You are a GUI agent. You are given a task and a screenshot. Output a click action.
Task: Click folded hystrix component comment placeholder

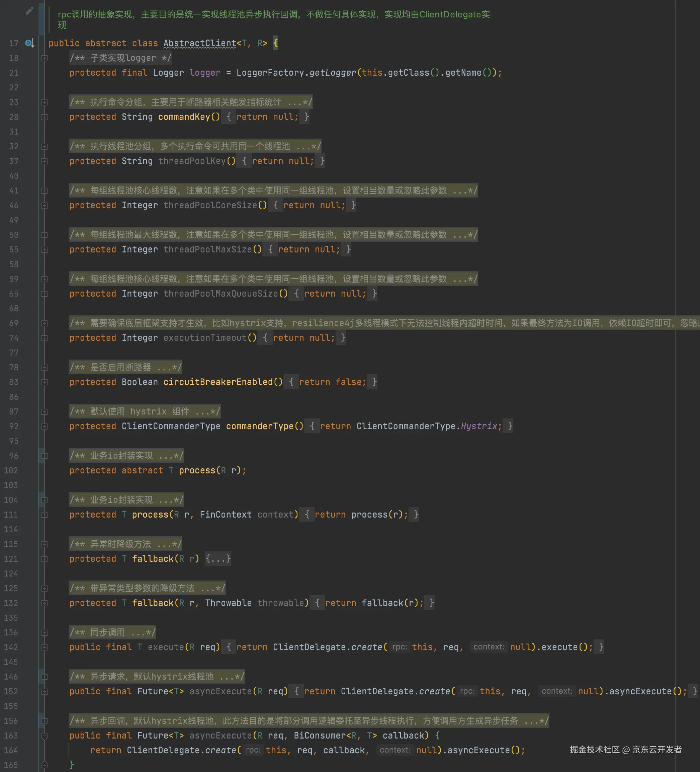point(145,412)
